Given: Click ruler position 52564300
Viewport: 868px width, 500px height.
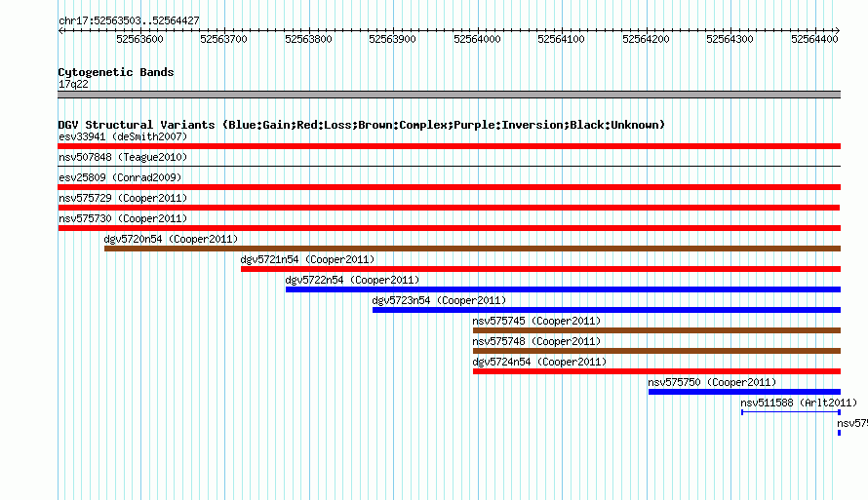Looking at the screenshot, I should [730, 39].
